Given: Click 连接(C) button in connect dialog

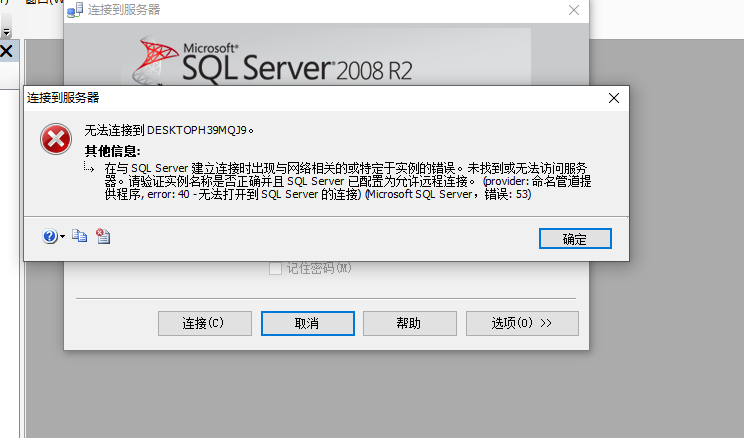Looking at the screenshot, I should (x=205, y=324).
